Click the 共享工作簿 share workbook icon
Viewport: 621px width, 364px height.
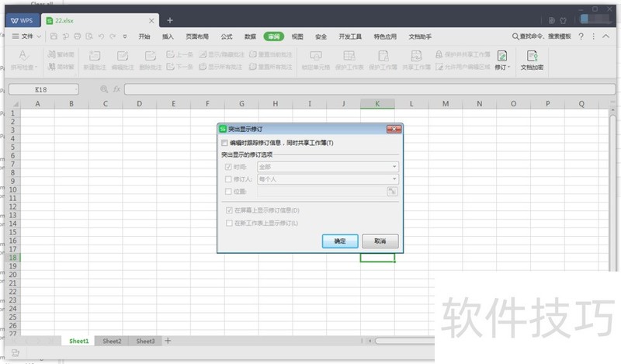click(x=416, y=56)
